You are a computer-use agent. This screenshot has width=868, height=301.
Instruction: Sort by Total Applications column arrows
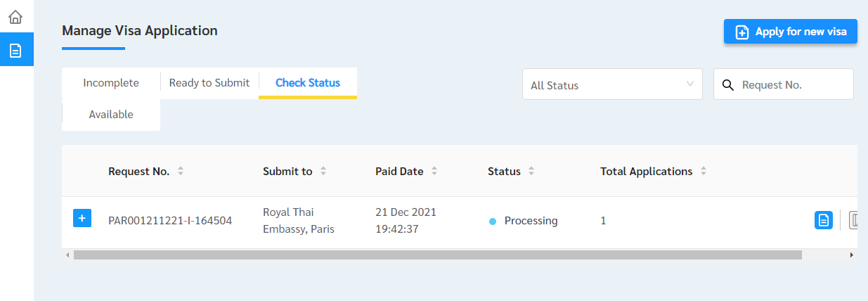click(703, 171)
